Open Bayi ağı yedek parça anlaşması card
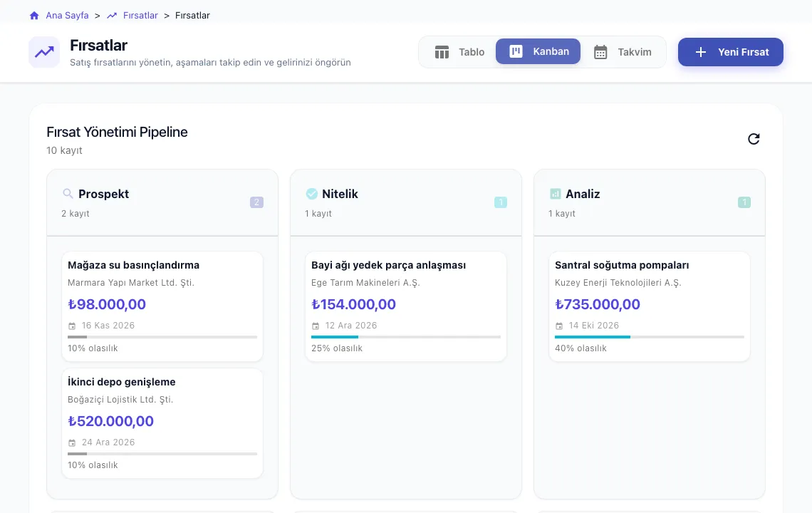Image resolution: width=812 pixels, height=513 pixels. (406, 306)
